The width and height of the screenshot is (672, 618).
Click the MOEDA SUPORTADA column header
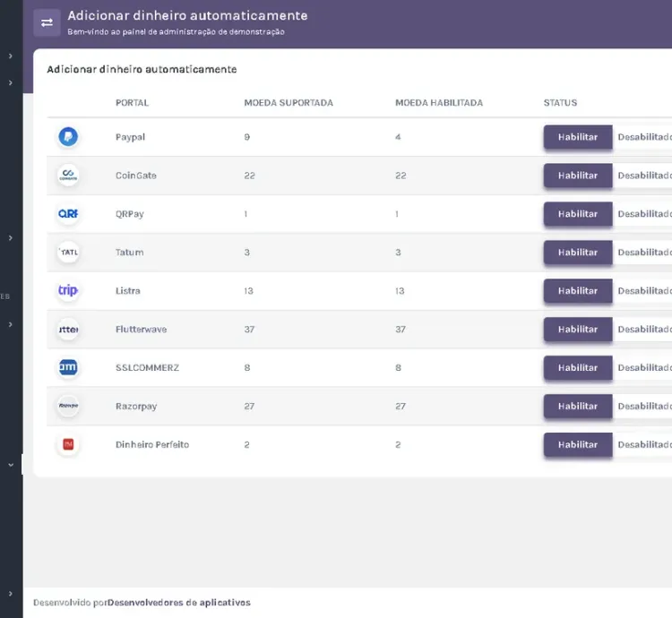pyautogui.click(x=289, y=103)
